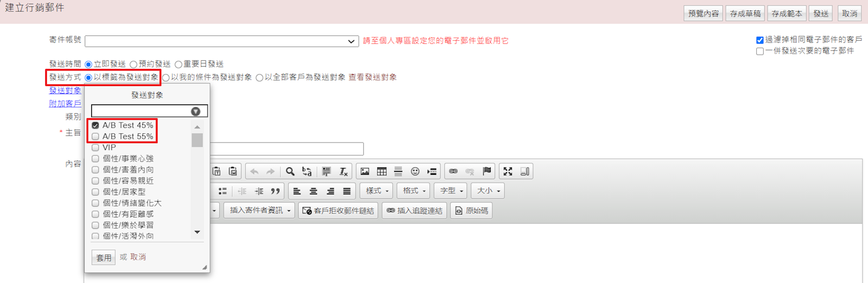
Task: Choose 以全部客戶為發送對象 radio
Action: [x=259, y=78]
